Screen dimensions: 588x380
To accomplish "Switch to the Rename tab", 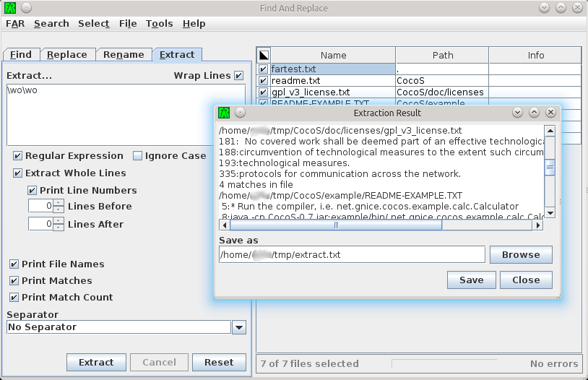I will 124,55.
